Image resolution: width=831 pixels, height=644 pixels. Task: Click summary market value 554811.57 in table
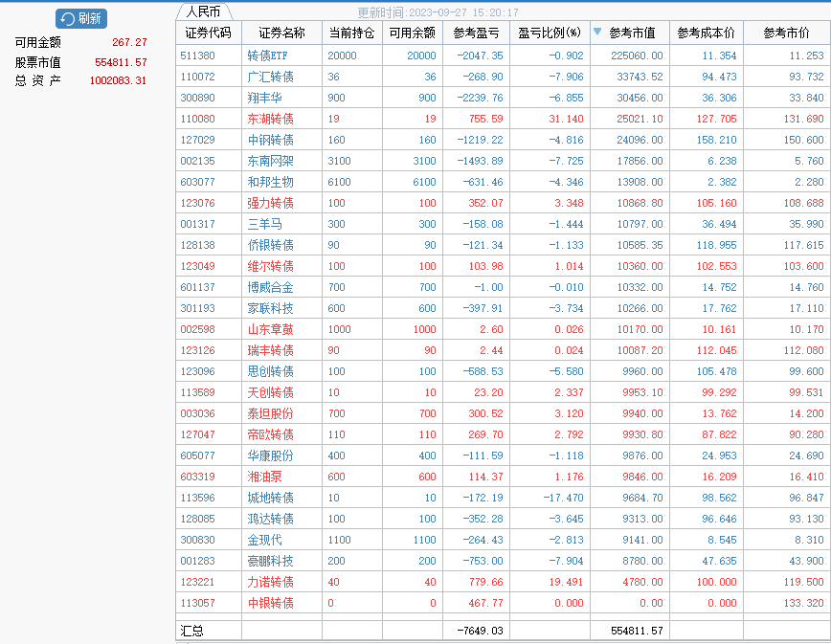point(637,631)
